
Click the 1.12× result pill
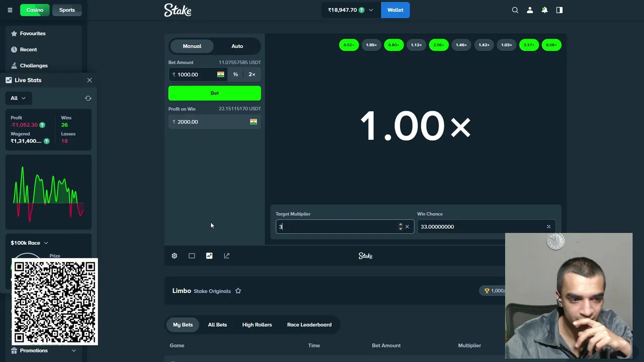coord(416,45)
